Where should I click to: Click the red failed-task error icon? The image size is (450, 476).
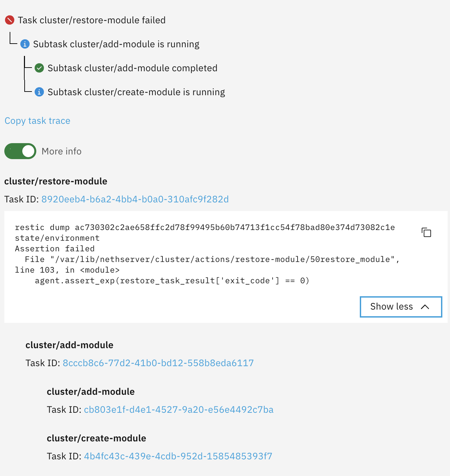(10, 20)
